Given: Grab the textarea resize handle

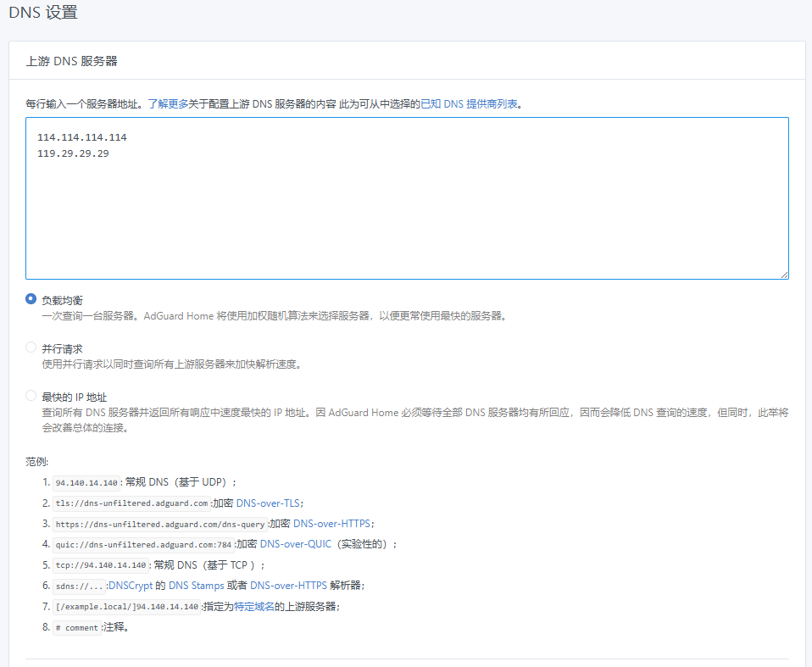Looking at the screenshot, I should [x=784, y=275].
